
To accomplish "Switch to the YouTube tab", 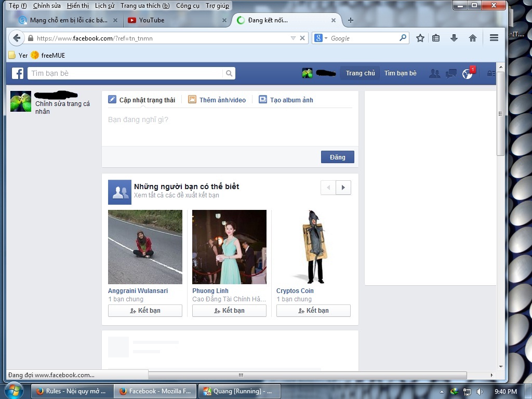I will (x=151, y=20).
